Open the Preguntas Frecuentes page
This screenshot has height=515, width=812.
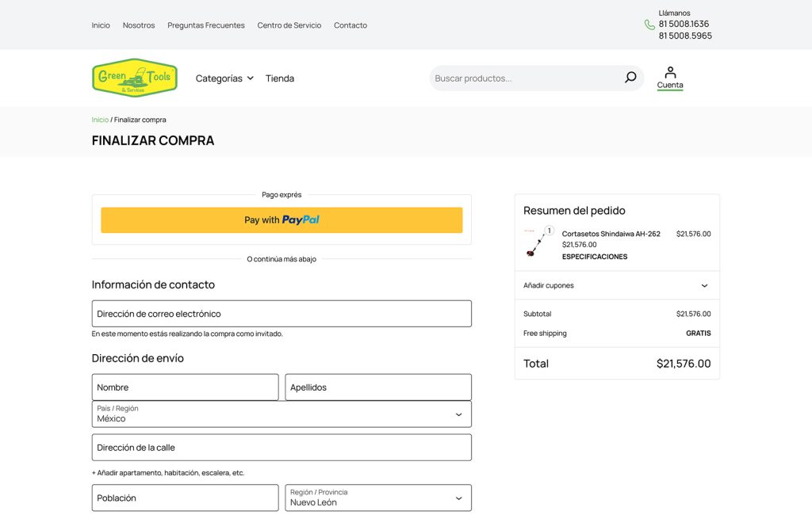click(x=205, y=25)
